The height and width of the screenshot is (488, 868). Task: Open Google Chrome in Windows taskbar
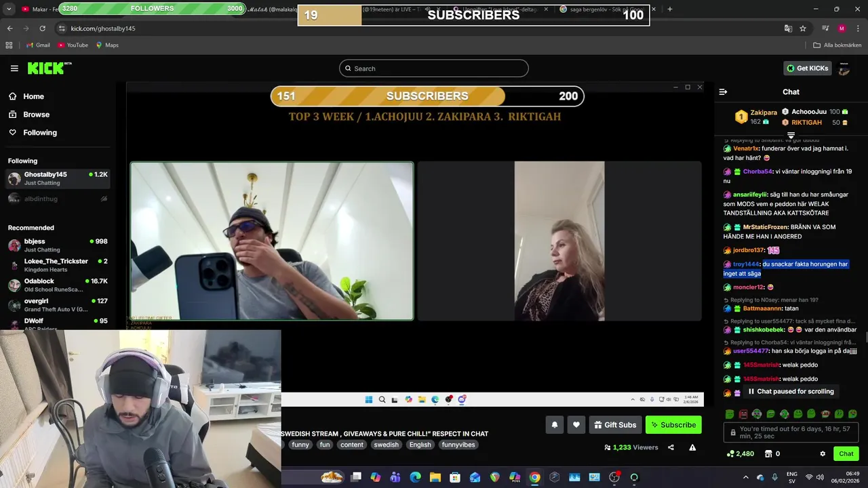[x=534, y=477]
